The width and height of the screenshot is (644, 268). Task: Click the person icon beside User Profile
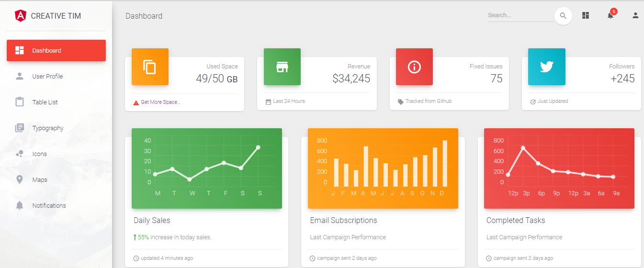pyautogui.click(x=20, y=76)
